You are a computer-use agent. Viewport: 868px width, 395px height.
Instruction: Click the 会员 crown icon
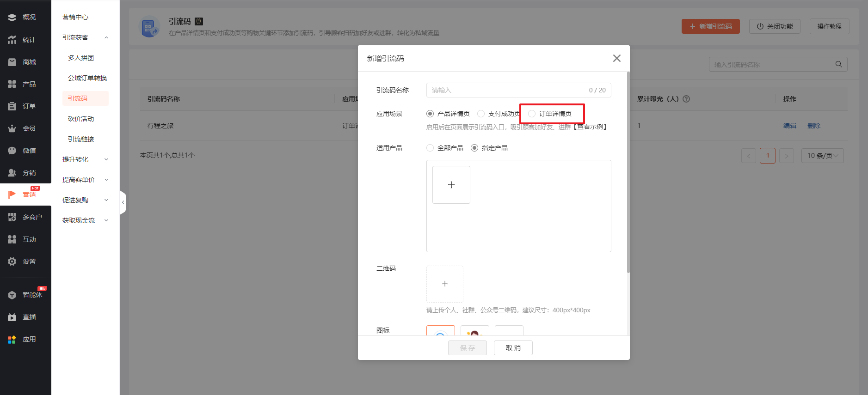click(x=12, y=128)
